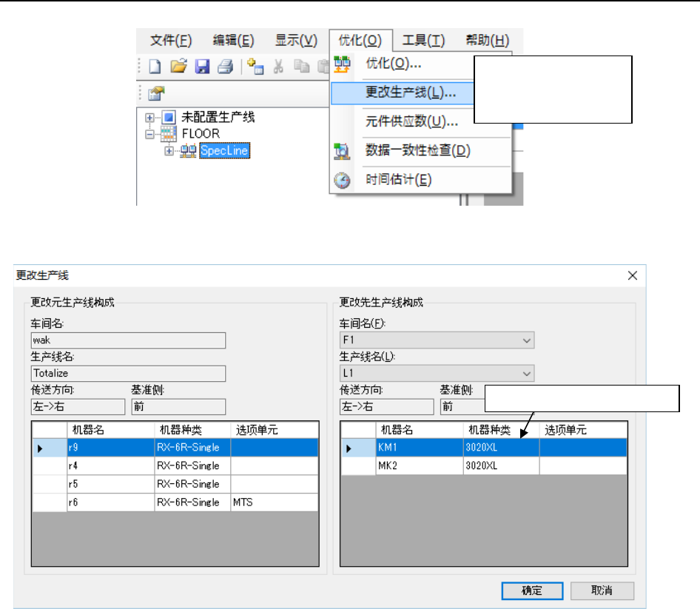Click the add-item icon with plus sign
700x609 pixels.
pos(255,67)
